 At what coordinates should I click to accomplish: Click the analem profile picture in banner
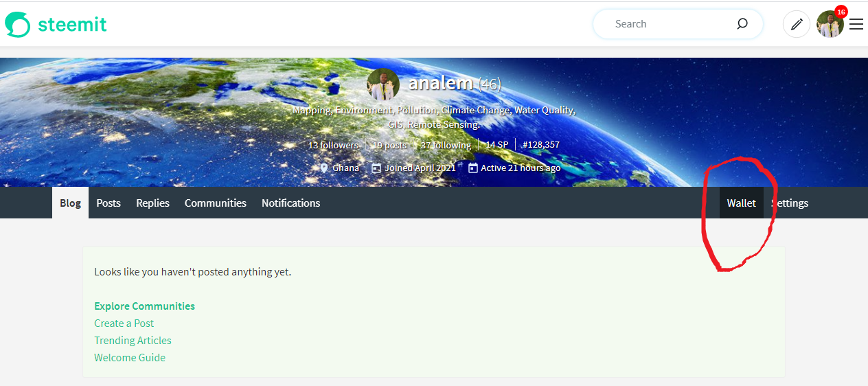[383, 84]
